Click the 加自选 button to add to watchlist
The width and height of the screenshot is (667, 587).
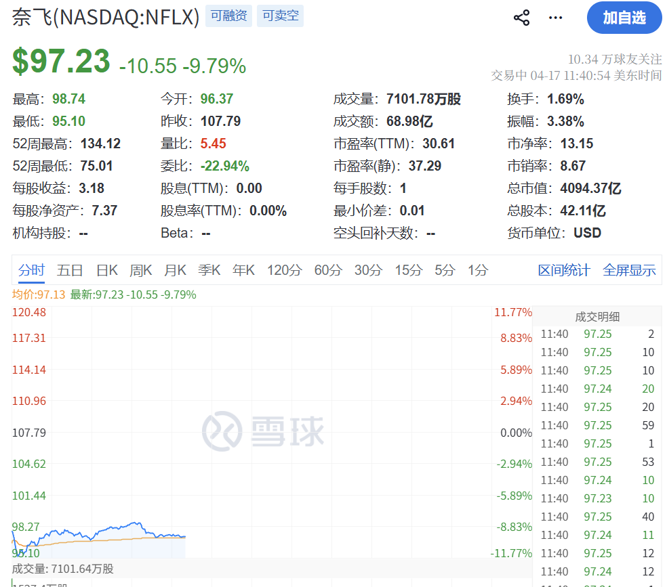coord(623,17)
